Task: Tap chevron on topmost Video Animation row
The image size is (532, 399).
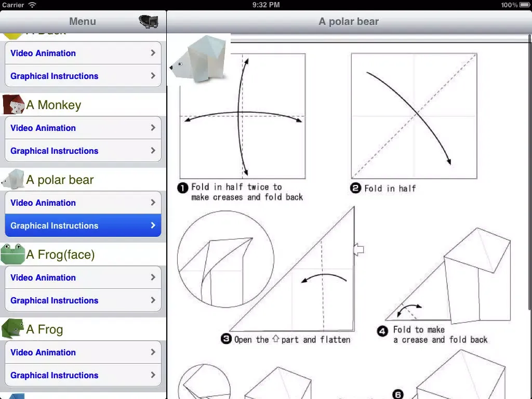Action: tap(153, 52)
